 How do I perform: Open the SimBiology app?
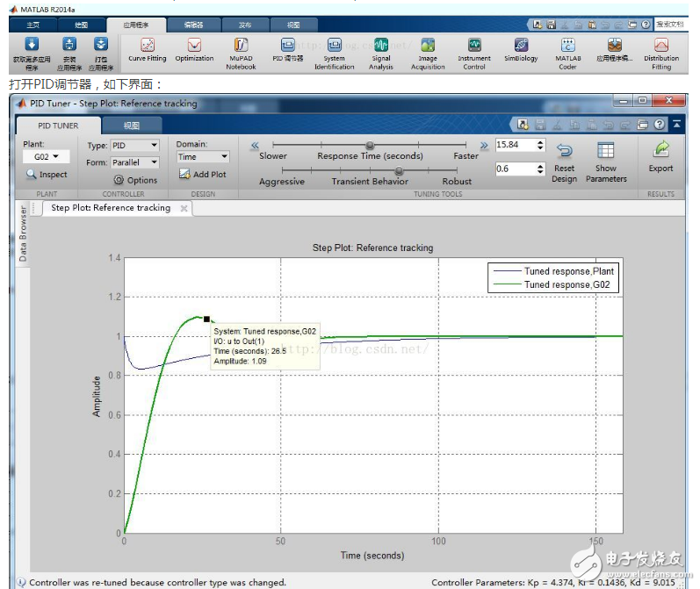coord(521,49)
